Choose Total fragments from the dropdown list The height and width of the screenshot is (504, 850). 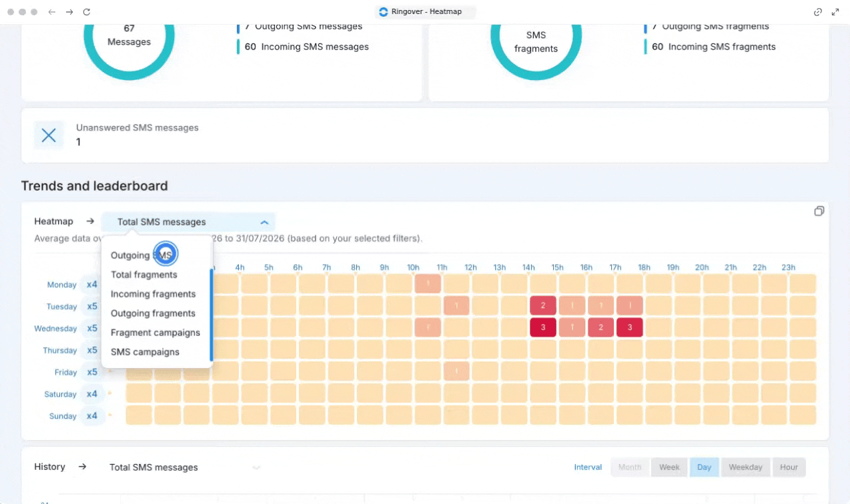(x=144, y=275)
